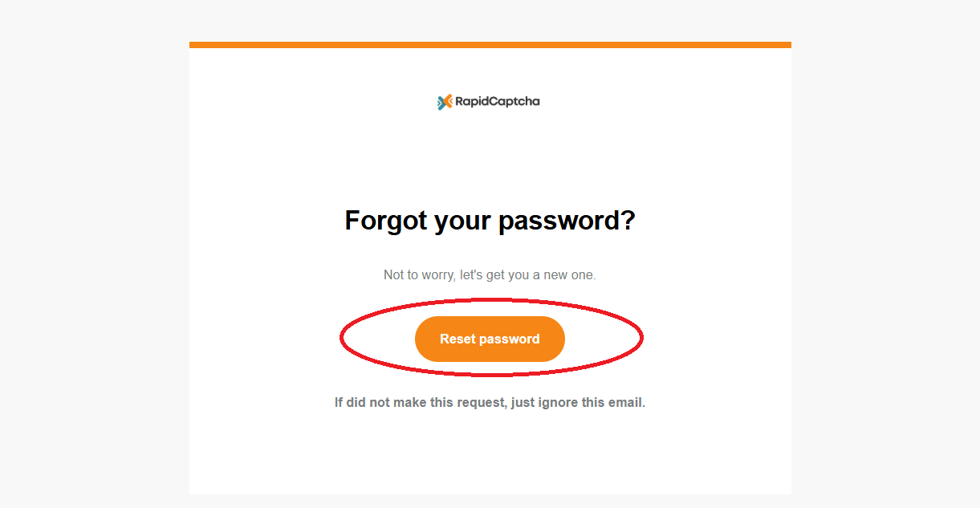
Task: Click the RapidCaptcha logo icon
Action: 445,102
